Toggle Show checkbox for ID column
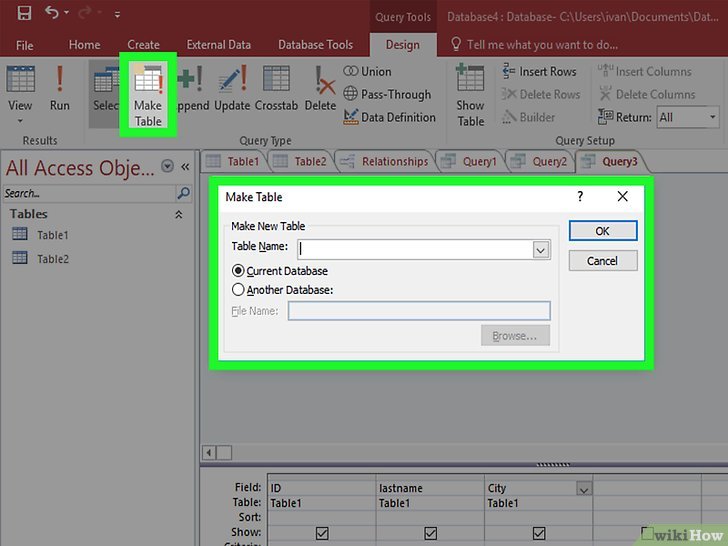This screenshot has height=546, width=728. (322, 533)
